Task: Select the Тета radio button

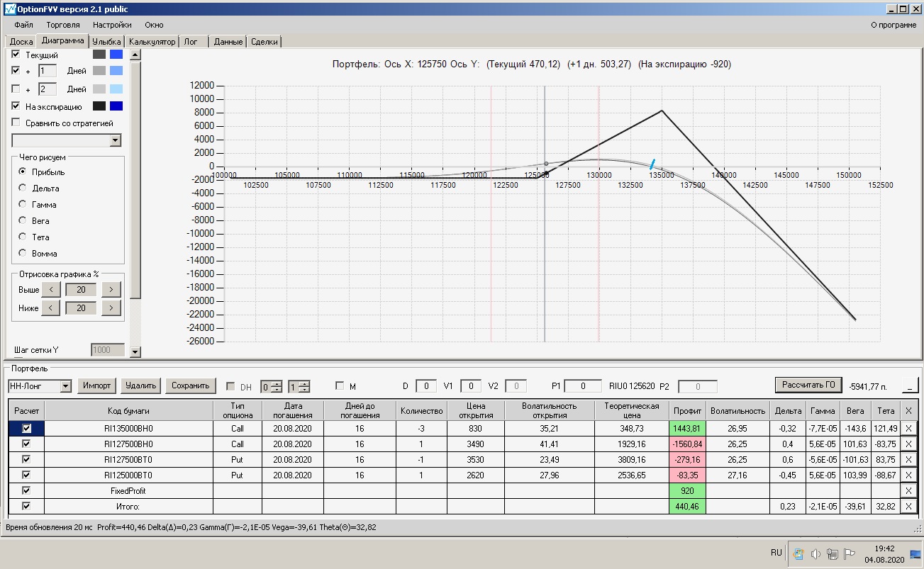Action: pyautogui.click(x=23, y=237)
